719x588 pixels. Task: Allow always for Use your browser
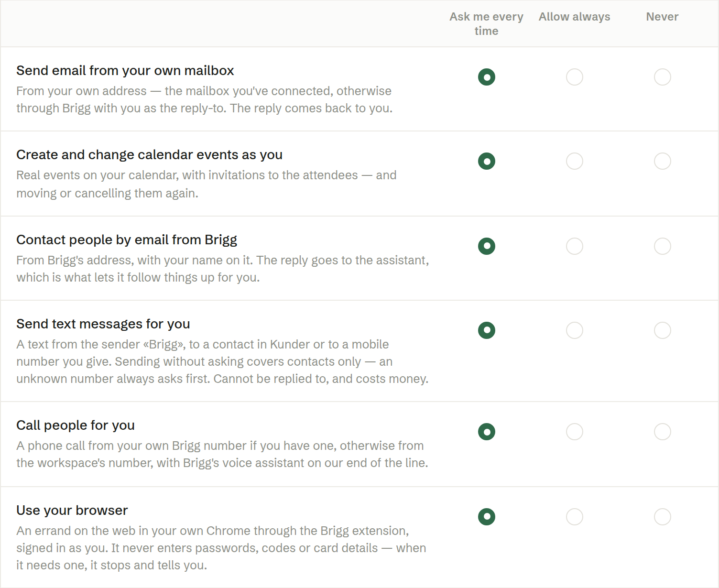[574, 517]
